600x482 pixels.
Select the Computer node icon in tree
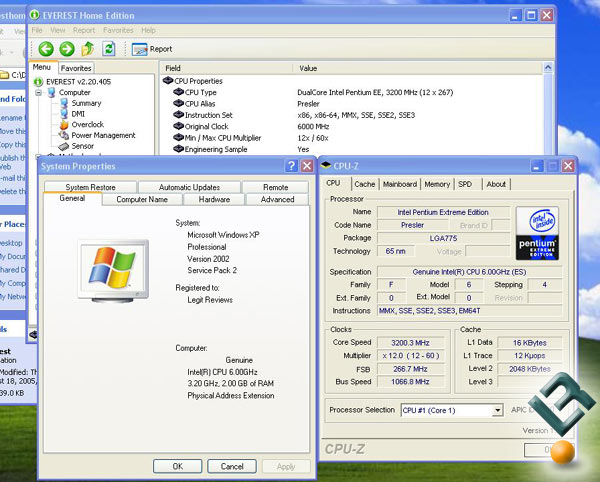coord(51,93)
